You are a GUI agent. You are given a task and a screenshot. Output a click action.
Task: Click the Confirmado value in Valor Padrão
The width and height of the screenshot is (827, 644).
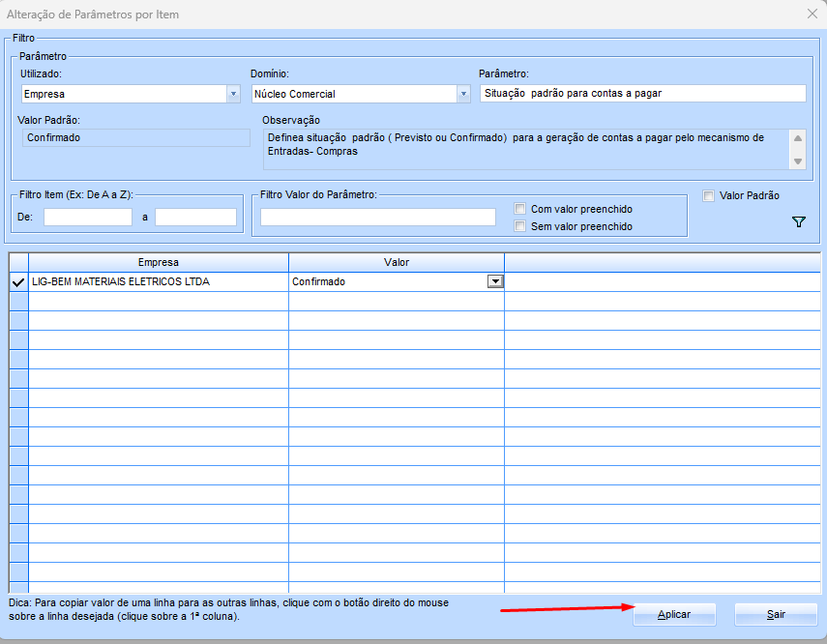click(x=136, y=137)
